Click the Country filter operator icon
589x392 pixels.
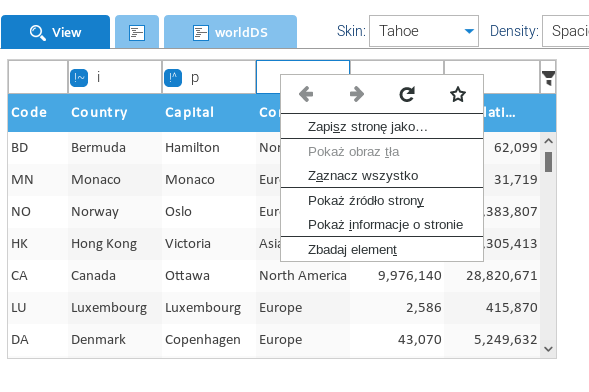tap(79, 78)
